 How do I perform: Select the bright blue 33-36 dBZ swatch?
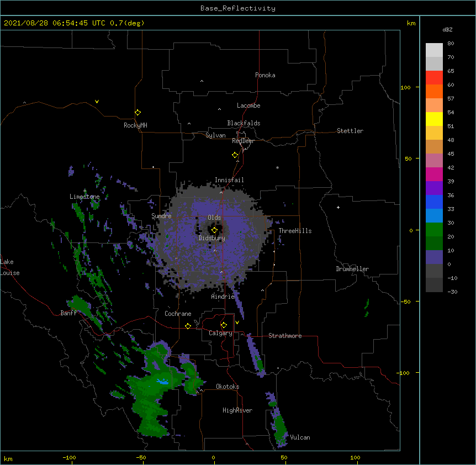point(434,202)
